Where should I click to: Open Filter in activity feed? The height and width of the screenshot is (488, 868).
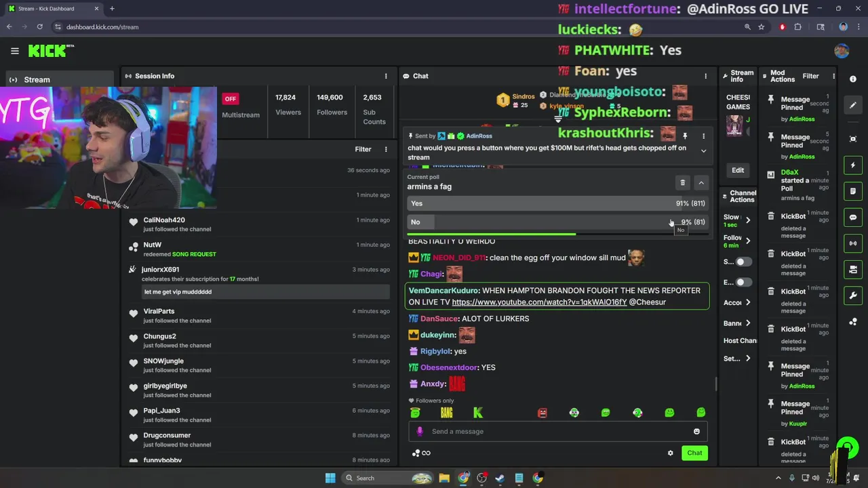click(363, 149)
